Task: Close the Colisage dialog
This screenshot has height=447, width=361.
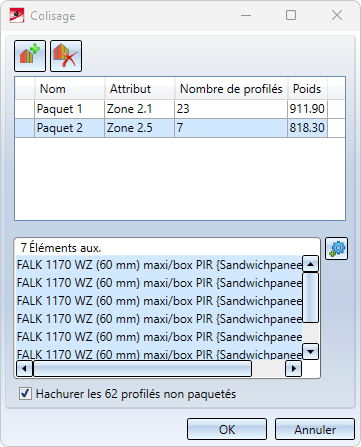Action: pyautogui.click(x=337, y=15)
